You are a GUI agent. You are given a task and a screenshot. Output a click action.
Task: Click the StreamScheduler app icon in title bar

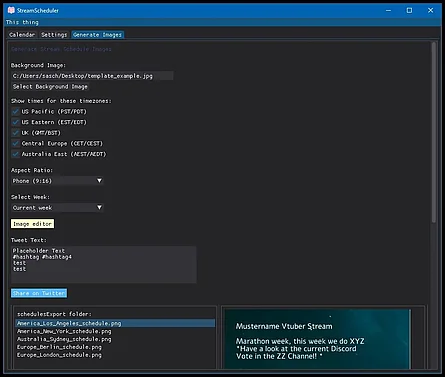[11, 10]
